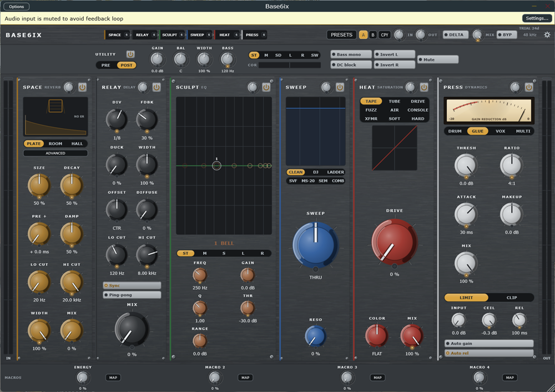This screenshot has height=392, width=555.
Task: Click the small knob beside HEAT SATURATION title
Action: tap(410, 87)
